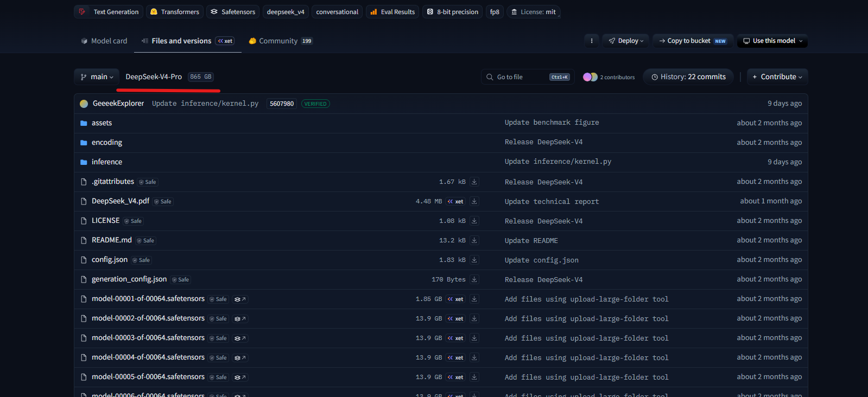Open History: 22 commits
The height and width of the screenshot is (397, 868).
(x=688, y=77)
